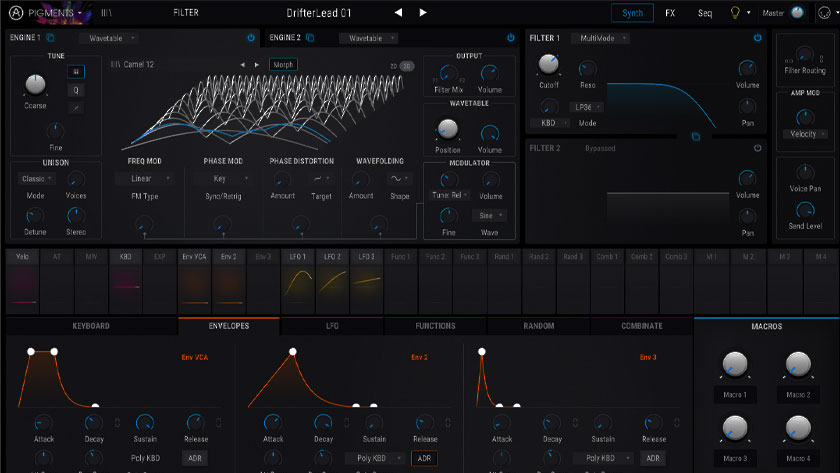Enable Filter 2 with its power button

(x=757, y=148)
